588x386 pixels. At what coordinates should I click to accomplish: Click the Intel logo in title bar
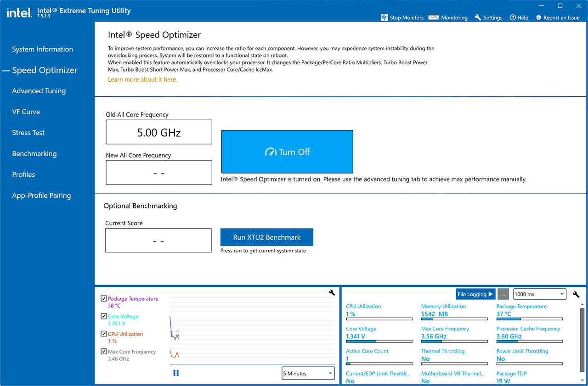18,13
